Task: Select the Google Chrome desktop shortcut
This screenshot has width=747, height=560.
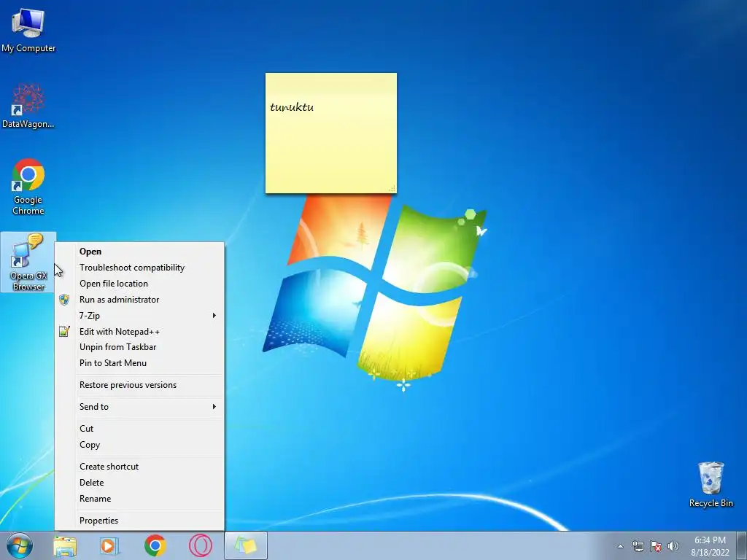Action: coord(28,187)
